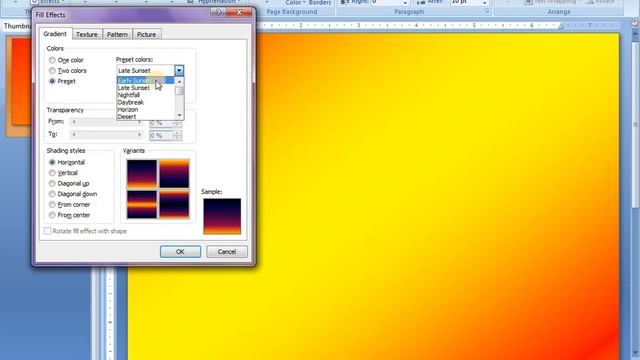Select From center shading style

tap(52, 215)
